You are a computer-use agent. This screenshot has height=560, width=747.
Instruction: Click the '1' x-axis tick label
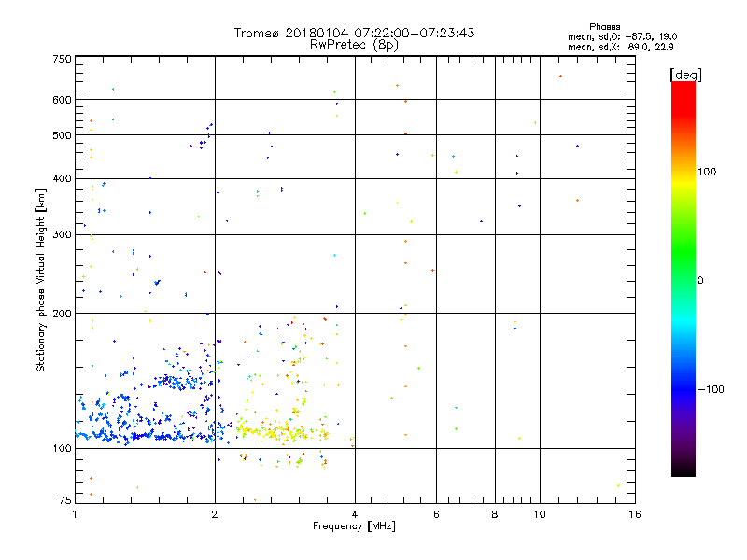(x=75, y=514)
